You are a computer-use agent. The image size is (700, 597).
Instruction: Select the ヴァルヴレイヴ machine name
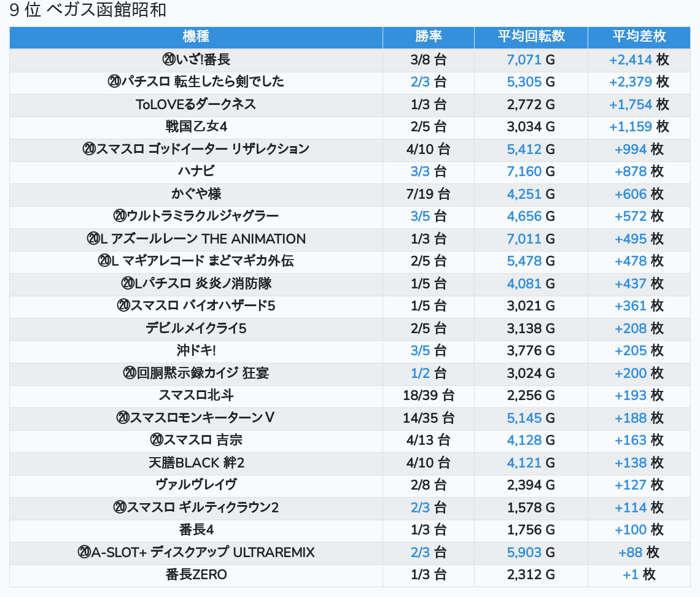[196, 485]
